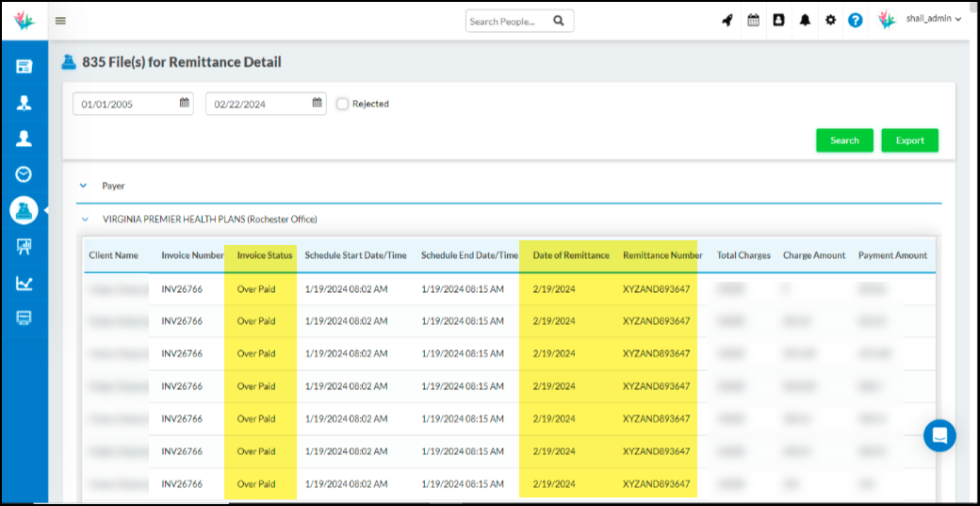
Task: Collapse the Payer section chevron
Action: [x=83, y=187]
